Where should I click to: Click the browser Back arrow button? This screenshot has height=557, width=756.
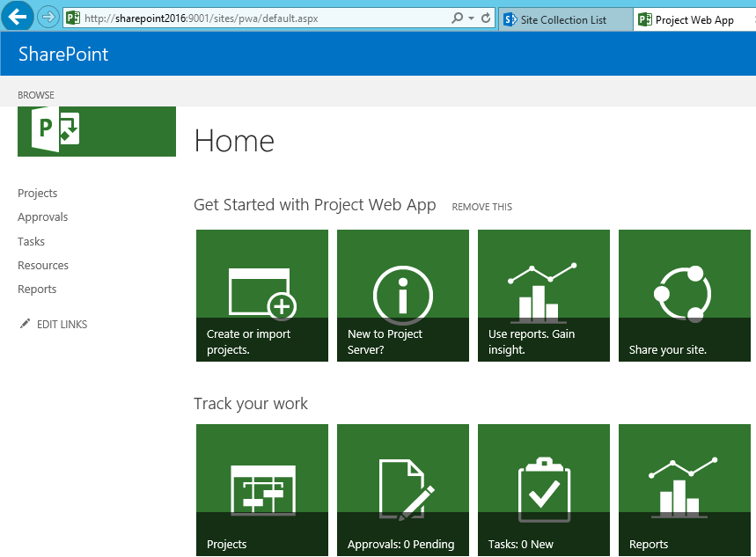pyautogui.click(x=18, y=17)
